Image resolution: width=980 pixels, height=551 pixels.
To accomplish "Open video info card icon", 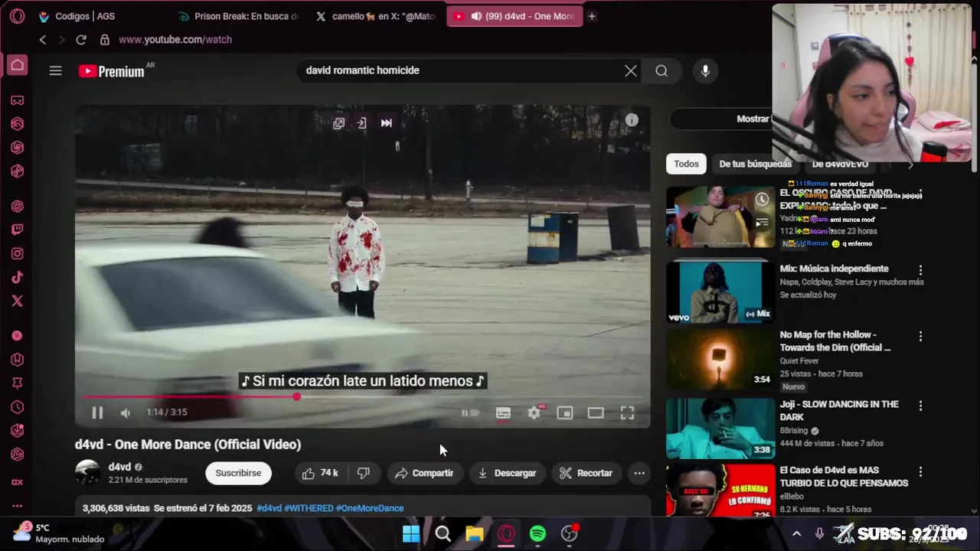I will 632,120.
